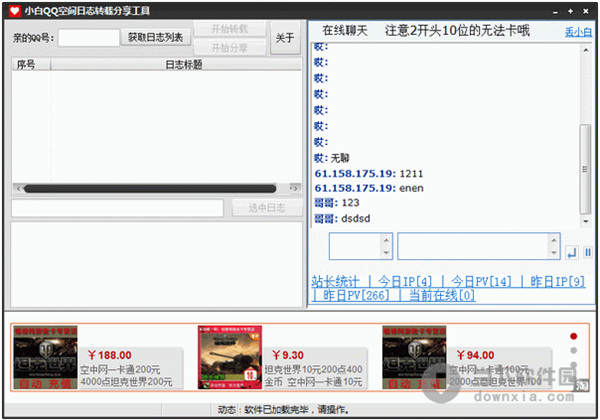Click the 在线聊天 header label
The width and height of the screenshot is (600, 420).
click(x=345, y=31)
